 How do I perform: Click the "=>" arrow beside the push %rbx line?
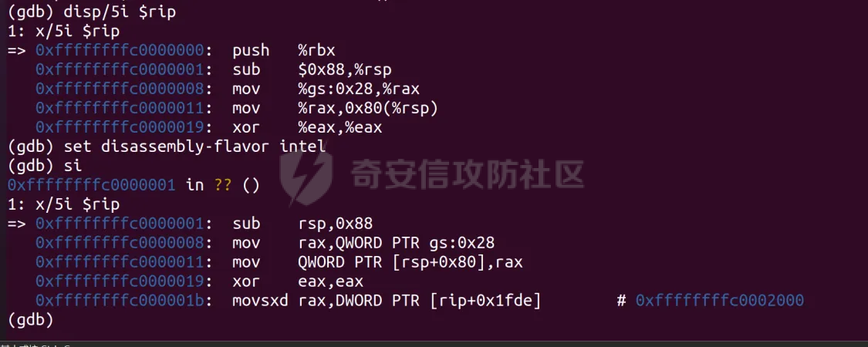(x=17, y=50)
